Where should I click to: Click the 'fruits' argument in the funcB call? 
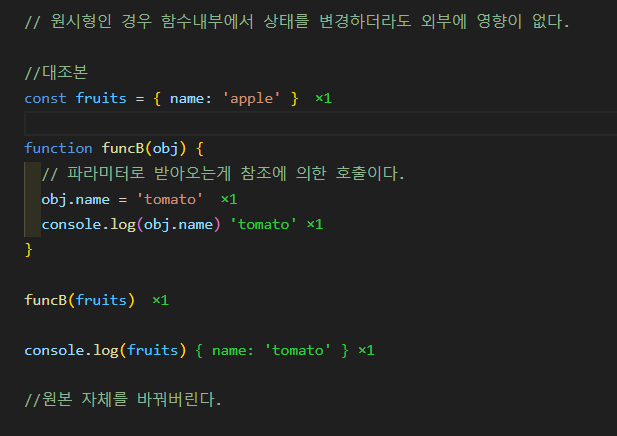(101, 300)
